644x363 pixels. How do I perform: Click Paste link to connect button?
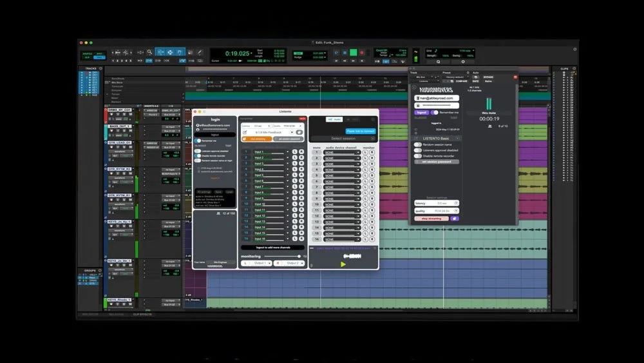point(360,131)
